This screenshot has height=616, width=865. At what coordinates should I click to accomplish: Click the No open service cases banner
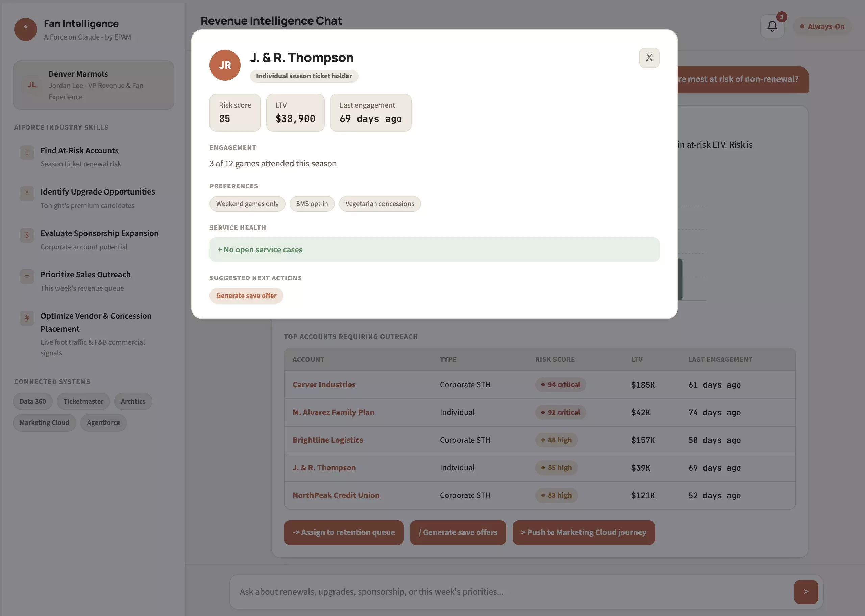coord(435,250)
